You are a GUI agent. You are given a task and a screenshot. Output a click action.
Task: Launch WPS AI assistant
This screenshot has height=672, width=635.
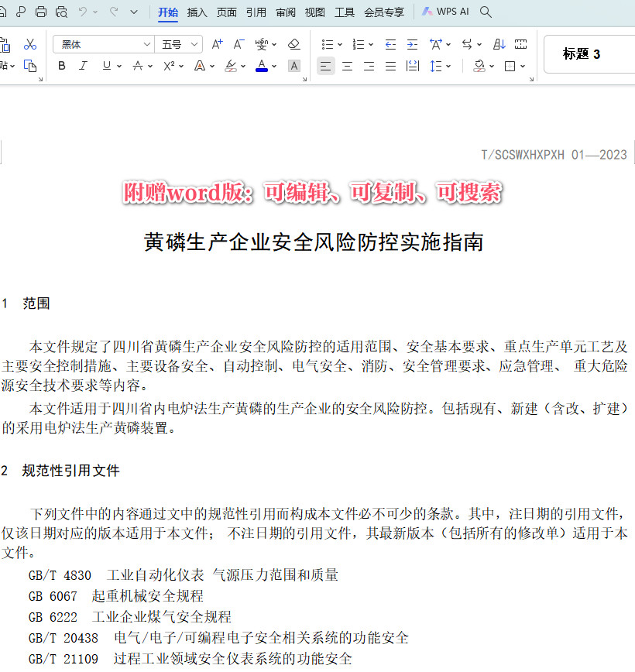(x=445, y=12)
